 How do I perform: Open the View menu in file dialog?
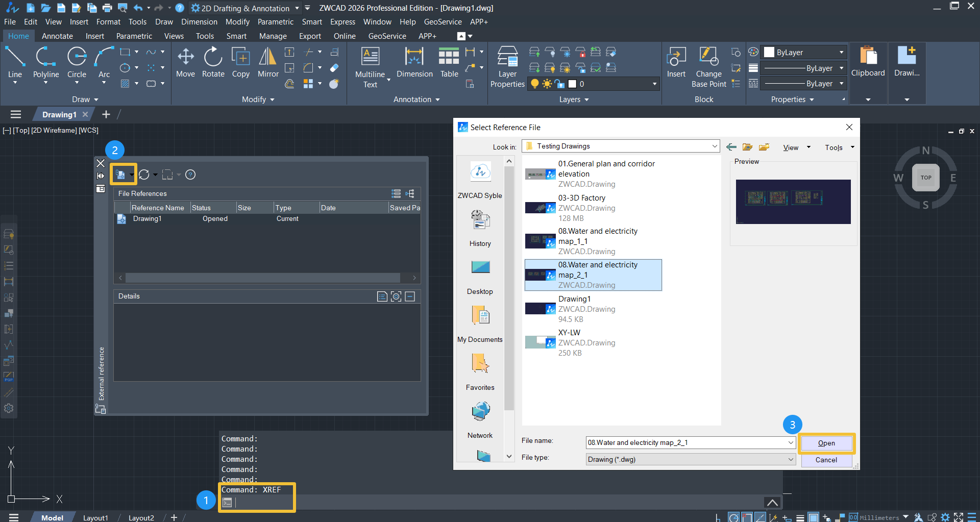pyautogui.click(x=797, y=147)
